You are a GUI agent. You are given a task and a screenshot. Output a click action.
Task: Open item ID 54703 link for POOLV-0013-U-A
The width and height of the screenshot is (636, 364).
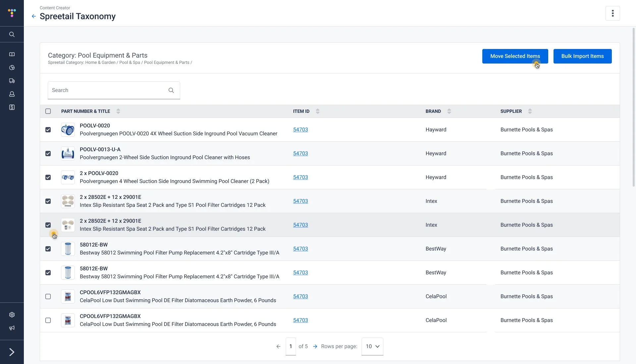[300, 154]
